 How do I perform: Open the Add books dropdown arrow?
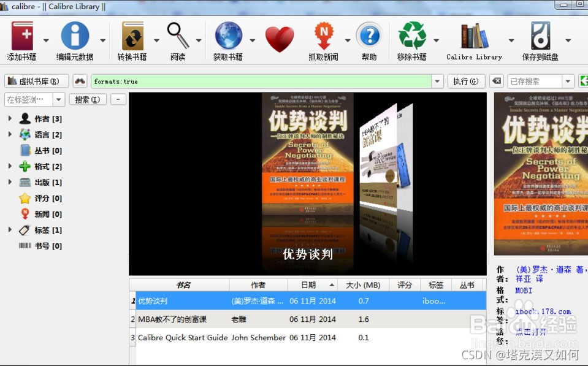[x=46, y=40]
